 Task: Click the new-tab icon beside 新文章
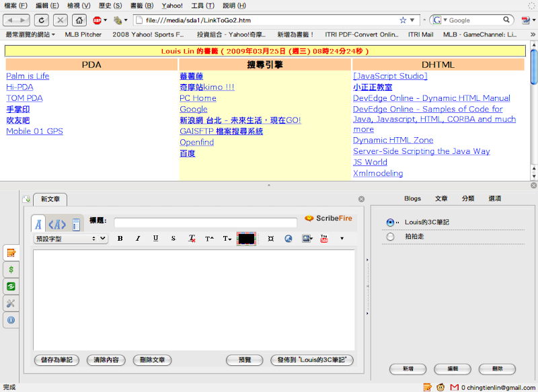coord(26,199)
